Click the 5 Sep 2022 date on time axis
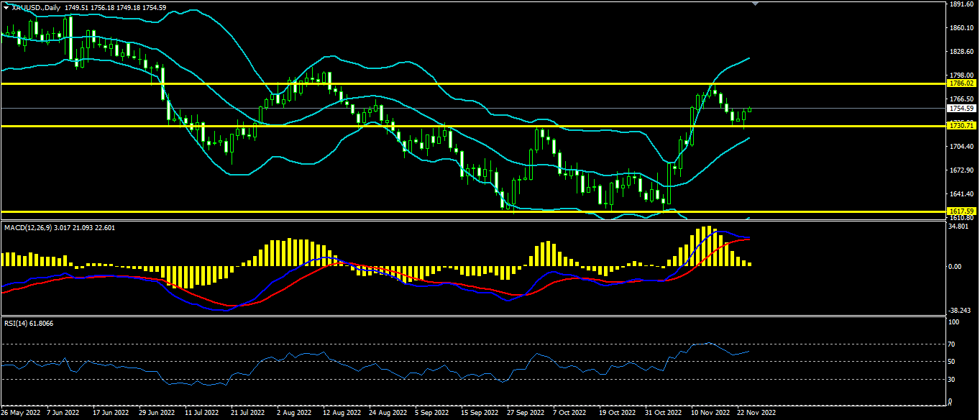The image size is (980, 420). [433, 414]
